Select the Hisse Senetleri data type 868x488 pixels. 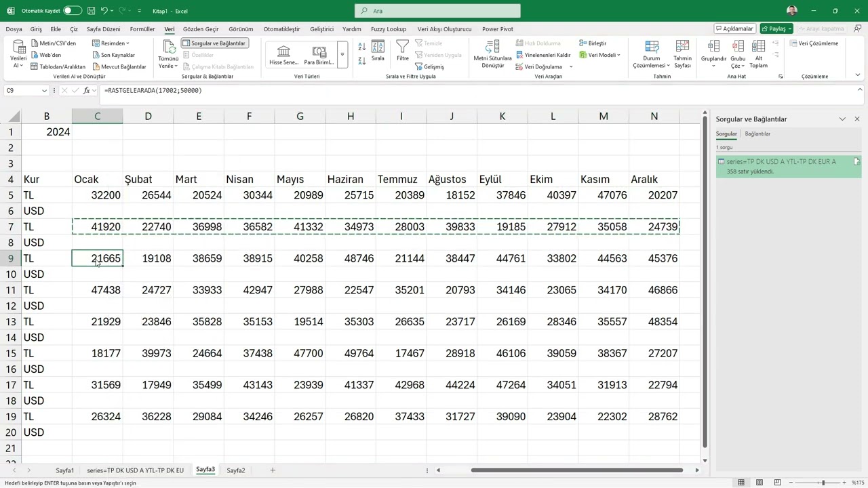(283, 55)
